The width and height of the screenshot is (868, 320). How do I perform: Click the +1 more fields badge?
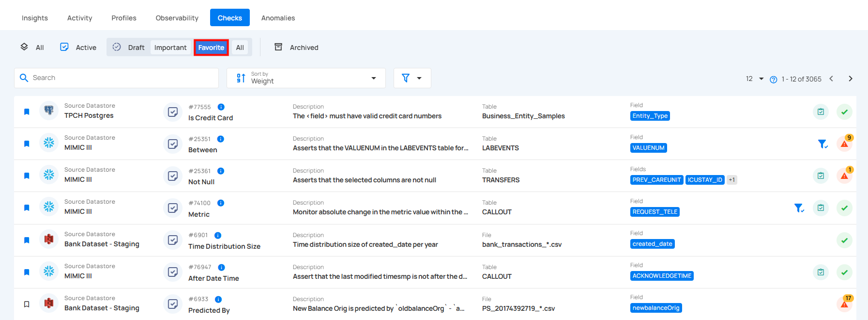pos(732,180)
